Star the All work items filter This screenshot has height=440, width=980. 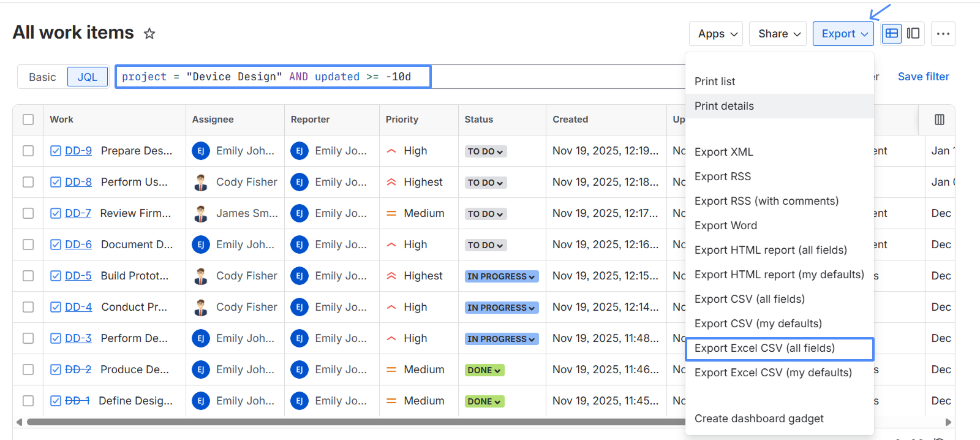point(149,34)
